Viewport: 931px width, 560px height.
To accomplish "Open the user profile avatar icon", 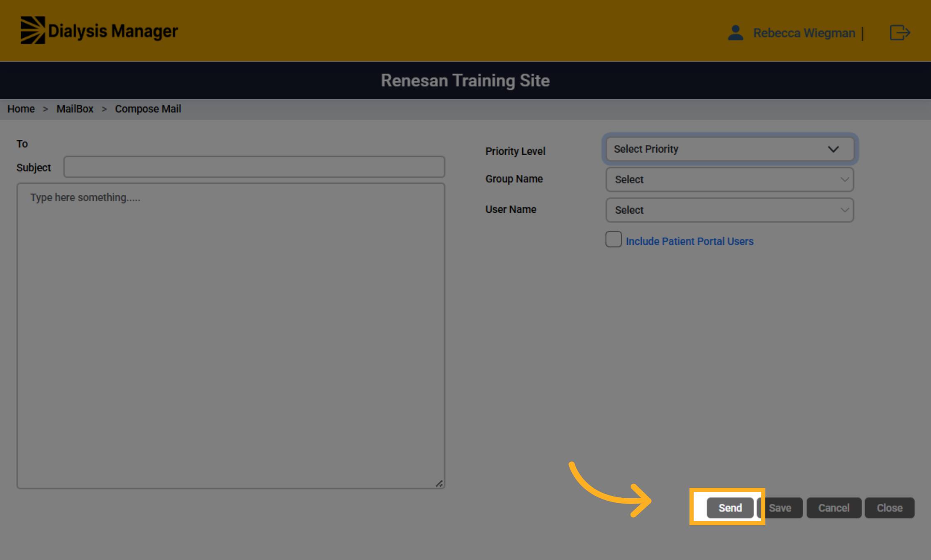I will click(x=735, y=33).
